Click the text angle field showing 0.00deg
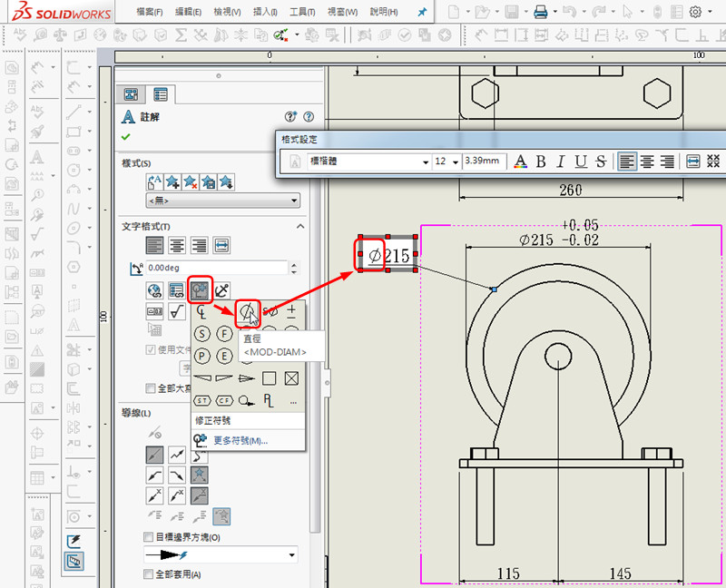The width and height of the screenshot is (726, 588). 216,268
